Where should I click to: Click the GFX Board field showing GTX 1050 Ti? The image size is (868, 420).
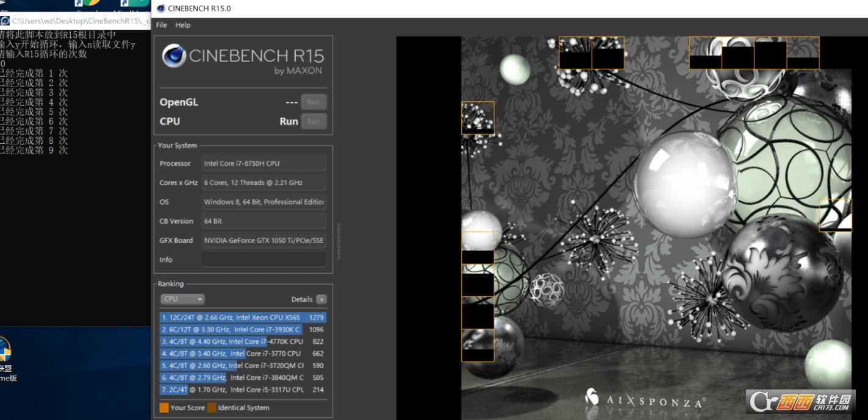coord(264,240)
